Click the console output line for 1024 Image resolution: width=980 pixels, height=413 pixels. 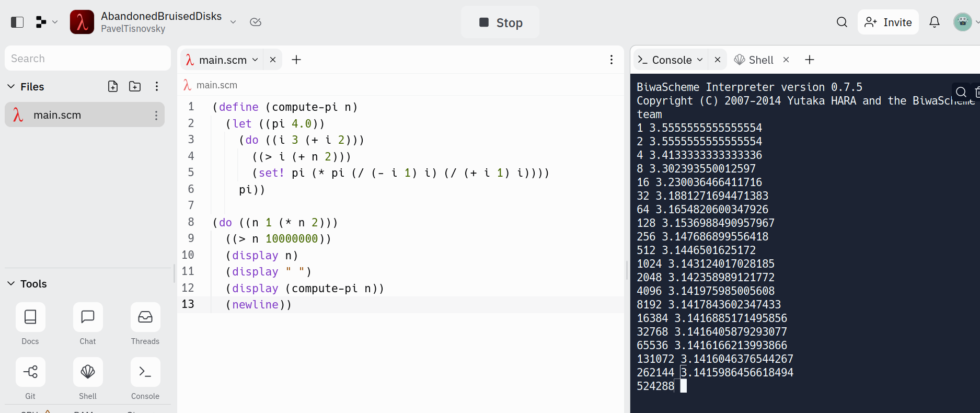pyautogui.click(x=706, y=263)
